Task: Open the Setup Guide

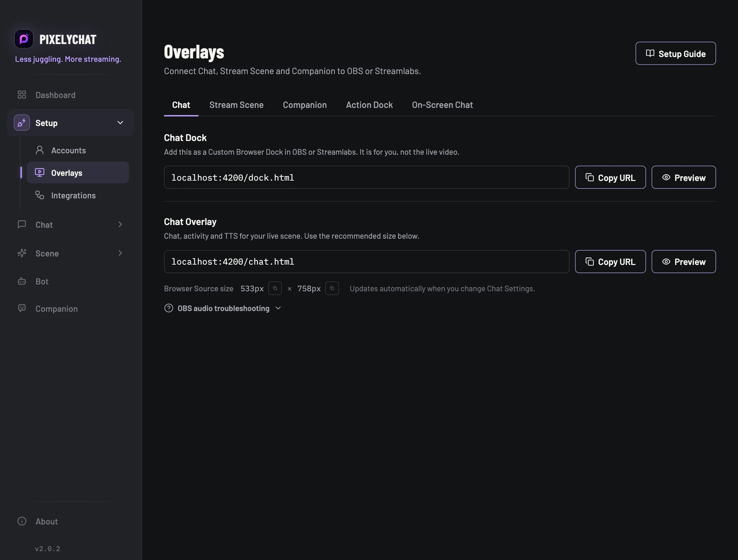Action: 675,53
